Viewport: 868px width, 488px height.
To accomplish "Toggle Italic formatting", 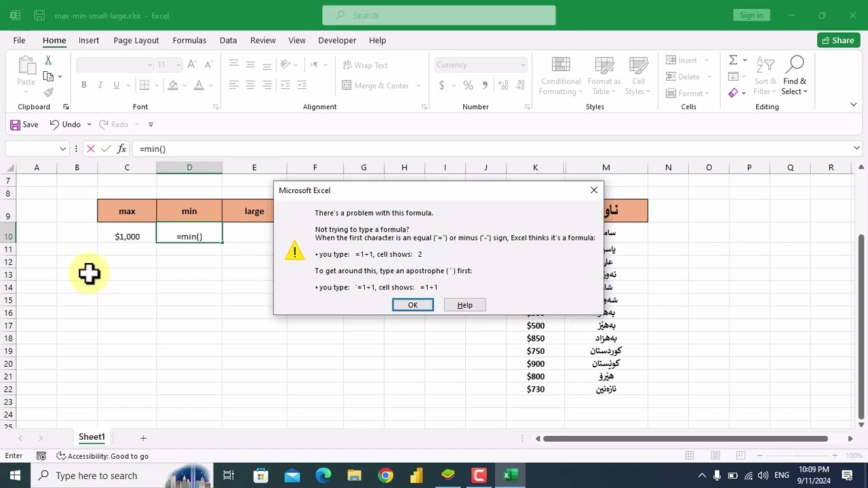I will pos(100,85).
